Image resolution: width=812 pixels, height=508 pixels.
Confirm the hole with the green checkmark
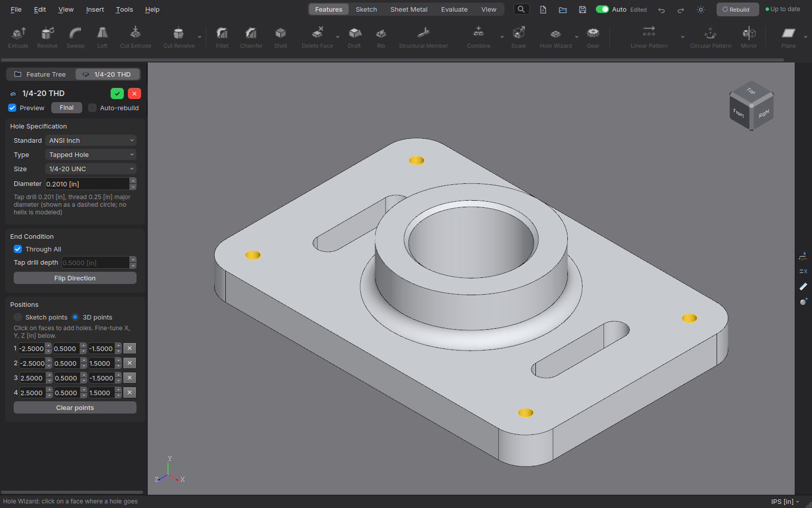click(117, 93)
